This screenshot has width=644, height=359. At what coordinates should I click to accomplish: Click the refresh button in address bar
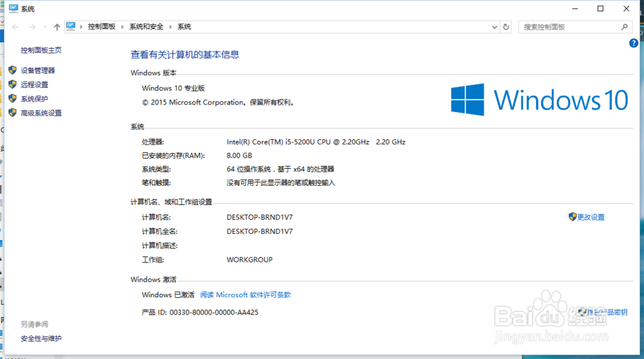[506, 26]
